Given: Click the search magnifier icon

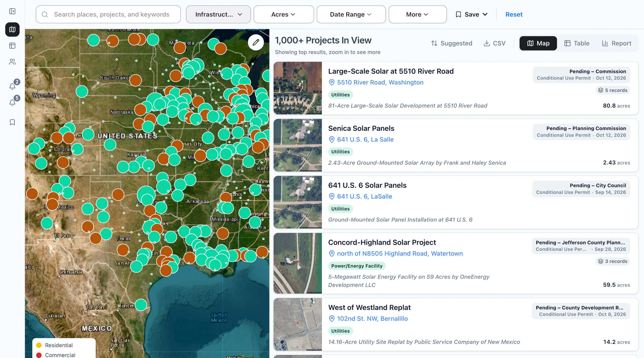Looking at the screenshot, I should (x=45, y=14).
